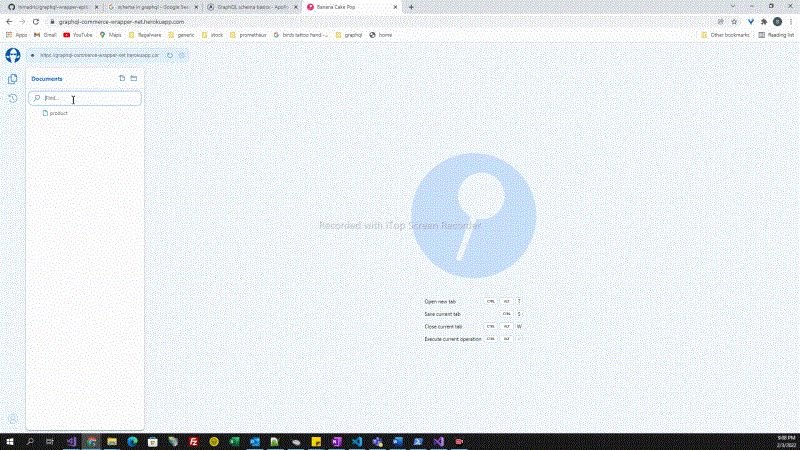Viewport: 800px width, 450px height.
Task: Open the Chrome extensions puzzle icon
Action: tap(764, 21)
